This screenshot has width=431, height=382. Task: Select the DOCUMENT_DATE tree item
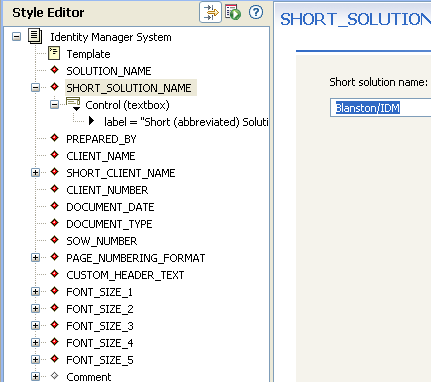click(x=110, y=207)
